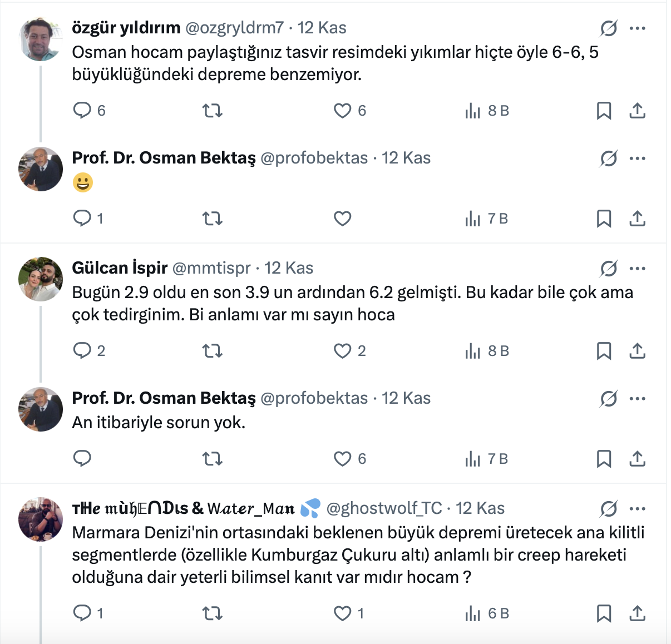
Task: Open @ghostwolf_TC profile handle
Action: (x=384, y=508)
